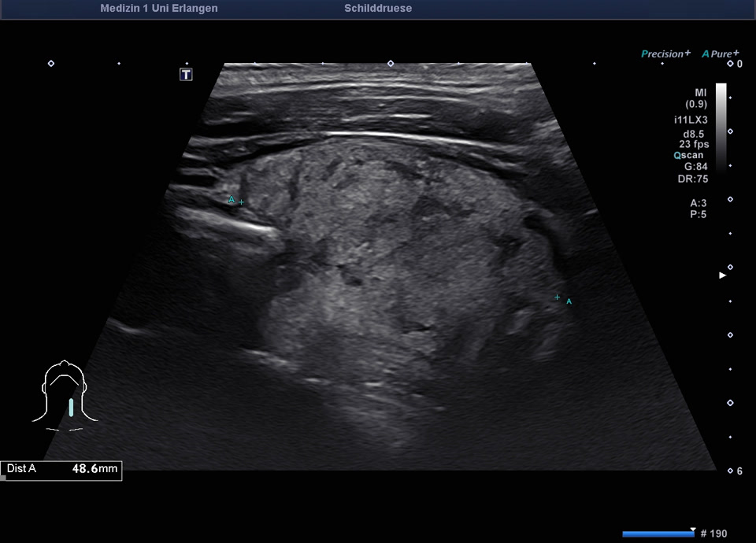This screenshot has width=756, height=543.
Task: Click the Dist A 48.6mm measurement result
Action: tap(61, 470)
